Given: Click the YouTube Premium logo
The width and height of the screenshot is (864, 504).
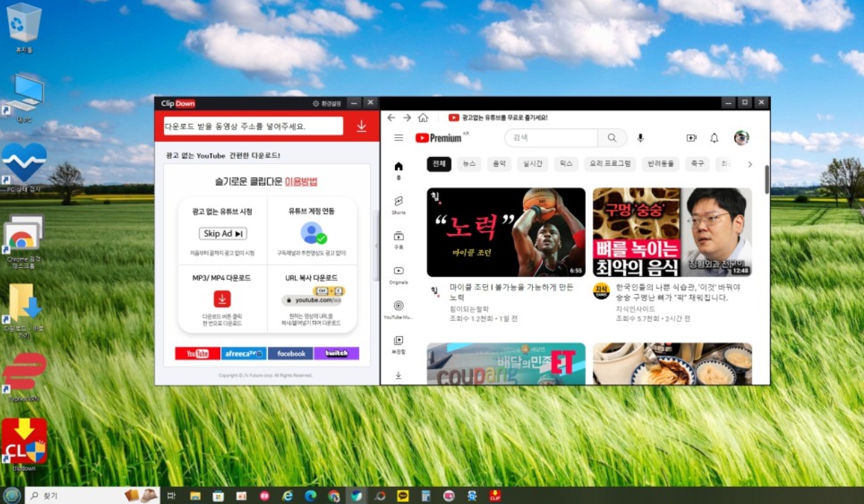Looking at the screenshot, I should point(439,138).
